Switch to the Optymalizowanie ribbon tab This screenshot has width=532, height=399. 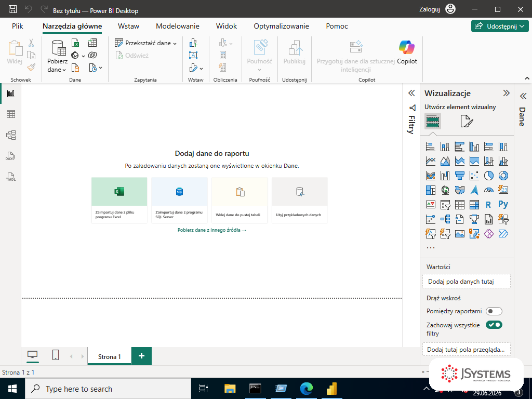point(281,26)
